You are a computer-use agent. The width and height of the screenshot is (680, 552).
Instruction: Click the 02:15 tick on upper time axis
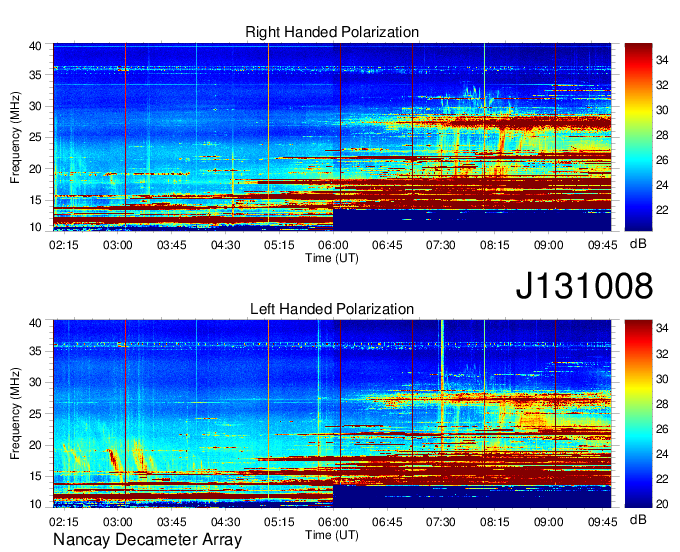coord(64,245)
